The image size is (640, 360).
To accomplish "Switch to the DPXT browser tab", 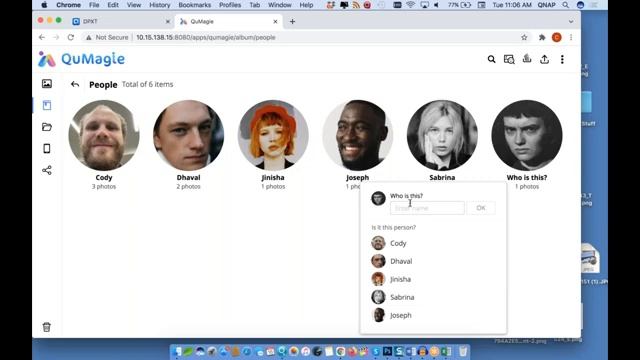I will pos(120,22).
